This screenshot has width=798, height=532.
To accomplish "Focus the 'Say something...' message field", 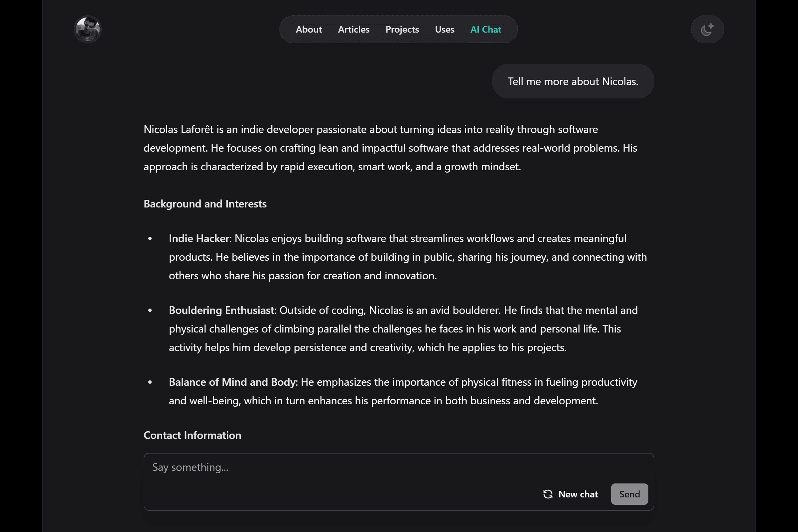I will 339,467.
